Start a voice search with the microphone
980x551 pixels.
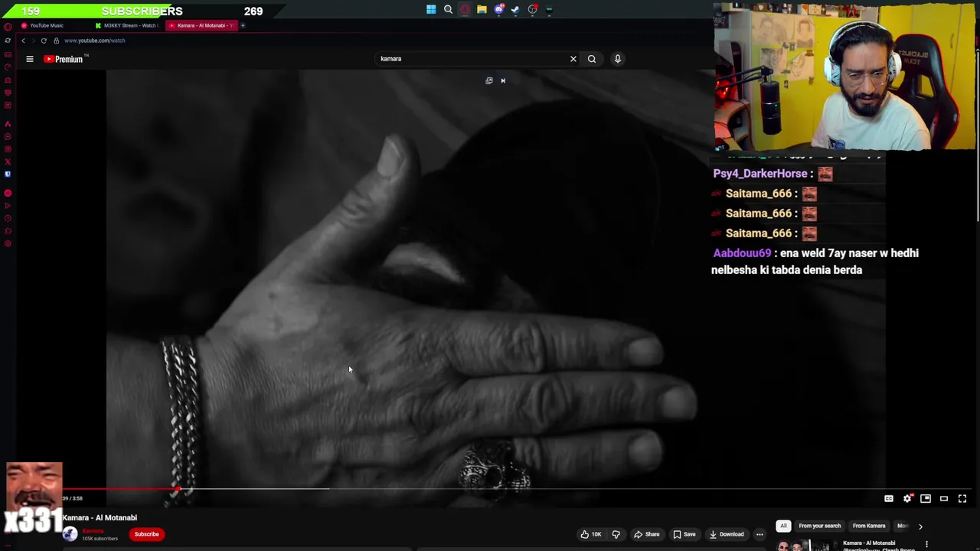tap(618, 59)
